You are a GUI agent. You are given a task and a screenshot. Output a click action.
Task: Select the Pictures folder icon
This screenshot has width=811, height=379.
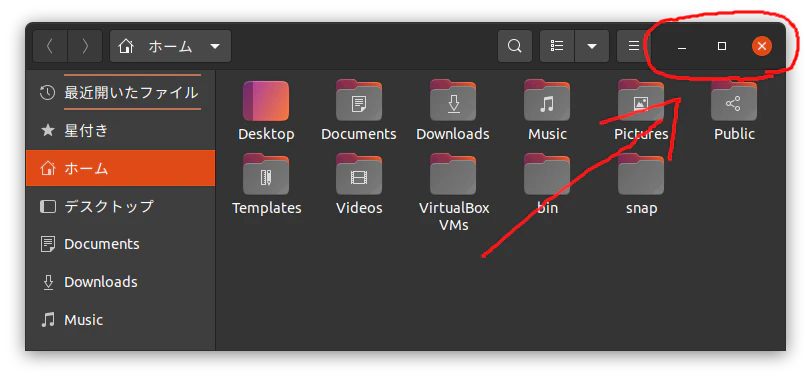click(641, 100)
